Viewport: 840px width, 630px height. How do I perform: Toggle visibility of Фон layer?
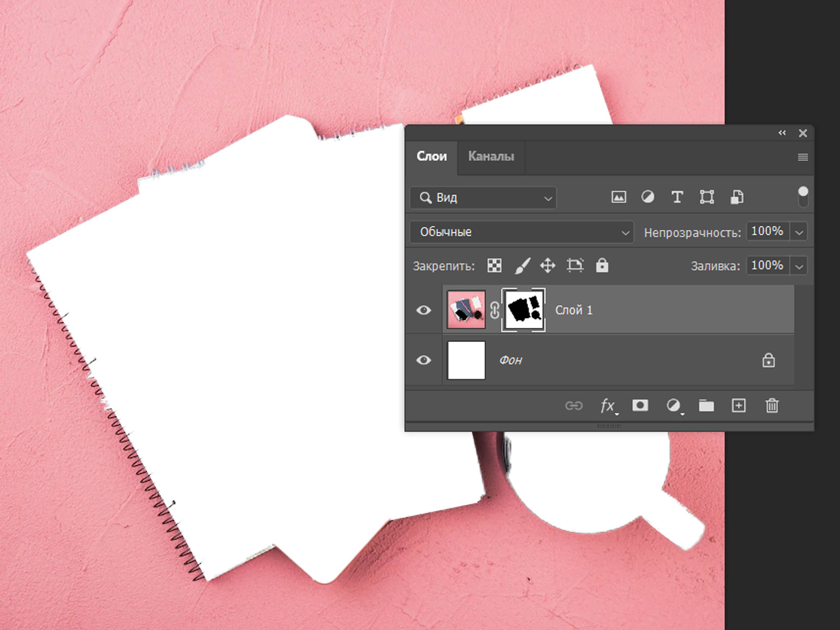point(424,361)
